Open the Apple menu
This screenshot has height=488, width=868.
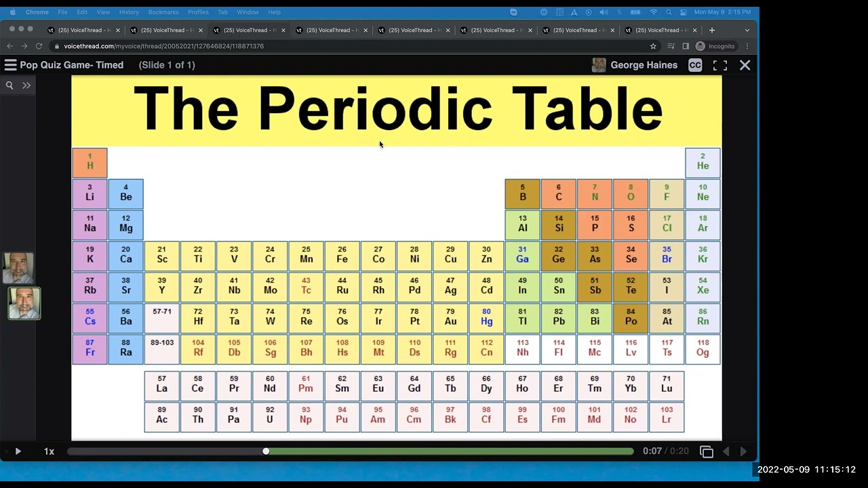pyautogui.click(x=12, y=12)
